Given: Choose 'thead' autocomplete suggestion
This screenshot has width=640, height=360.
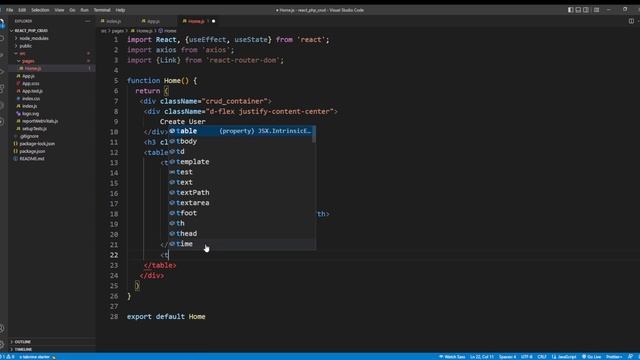Looking at the screenshot, I should pos(240,233).
